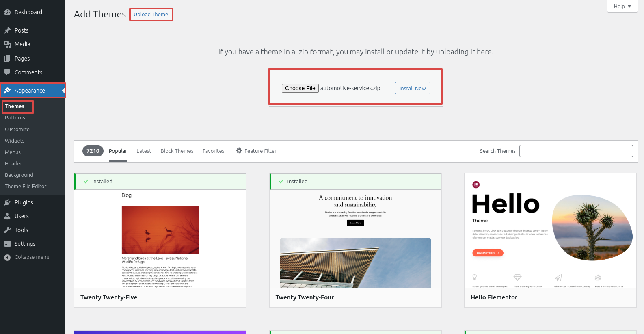Expand the Help dropdown

[622, 6]
